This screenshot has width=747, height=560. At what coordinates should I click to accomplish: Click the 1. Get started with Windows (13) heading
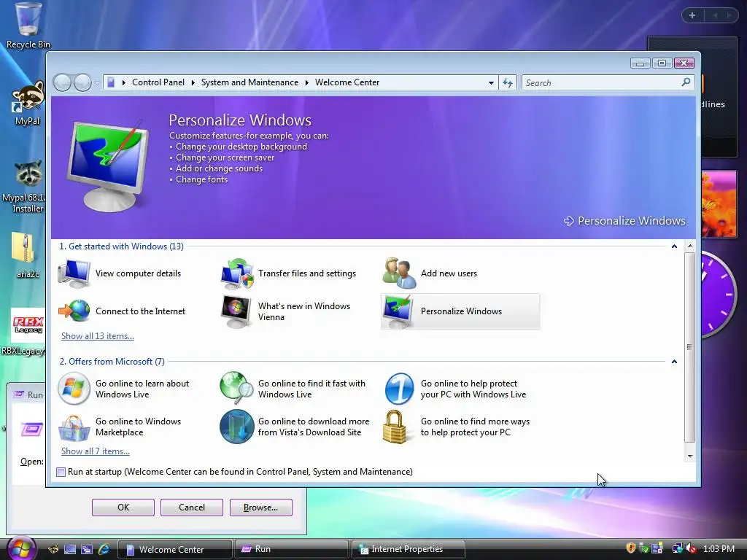122,246
